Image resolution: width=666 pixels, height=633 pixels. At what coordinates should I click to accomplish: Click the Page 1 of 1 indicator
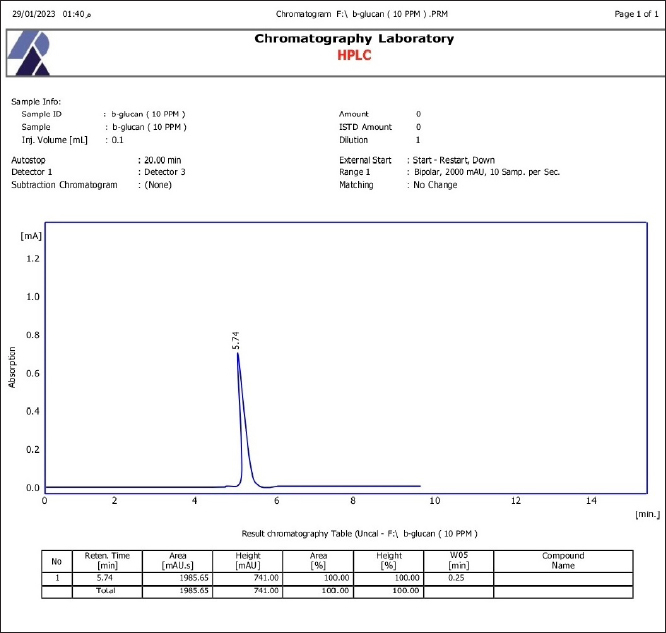pos(634,15)
